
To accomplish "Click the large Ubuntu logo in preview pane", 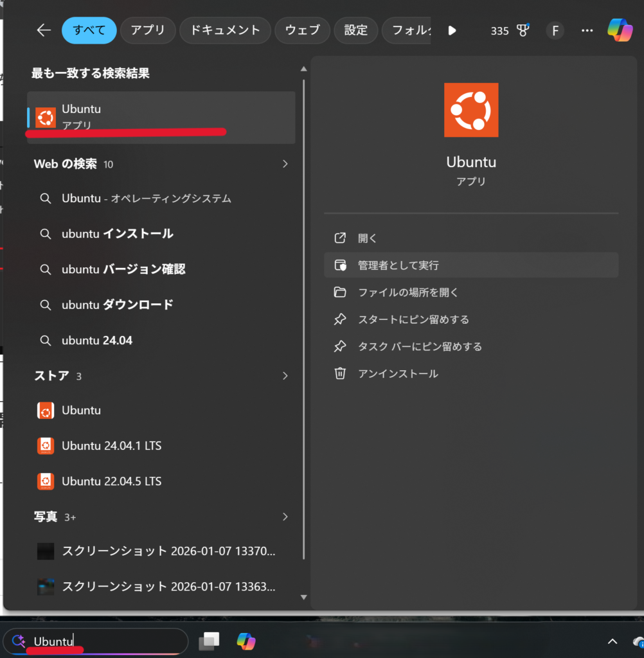I will click(470, 110).
